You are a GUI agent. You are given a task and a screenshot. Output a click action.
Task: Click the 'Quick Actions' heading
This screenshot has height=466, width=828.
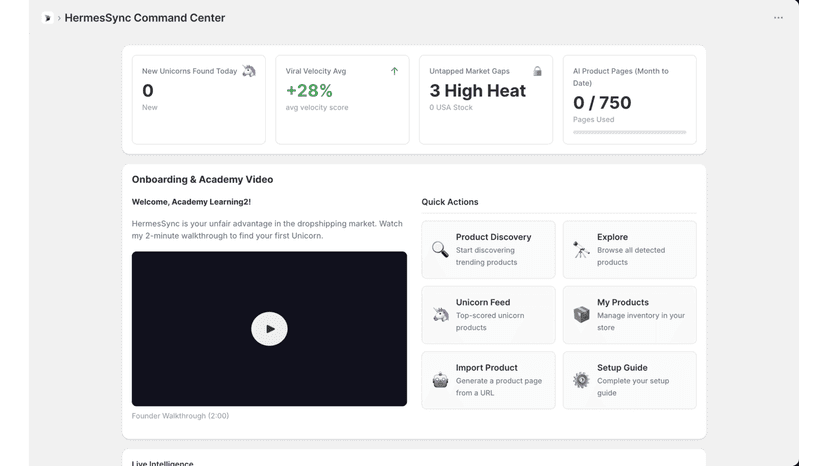[450, 202]
